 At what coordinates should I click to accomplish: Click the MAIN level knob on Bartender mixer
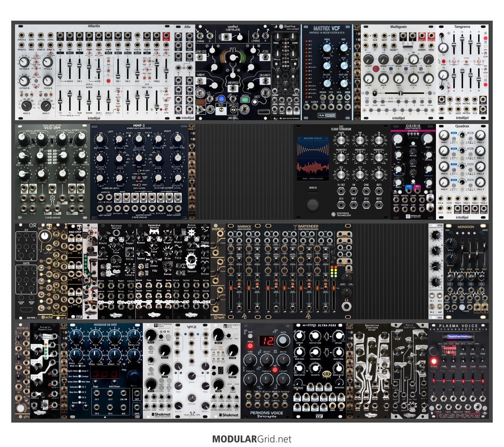pyautogui.click(x=347, y=278)
